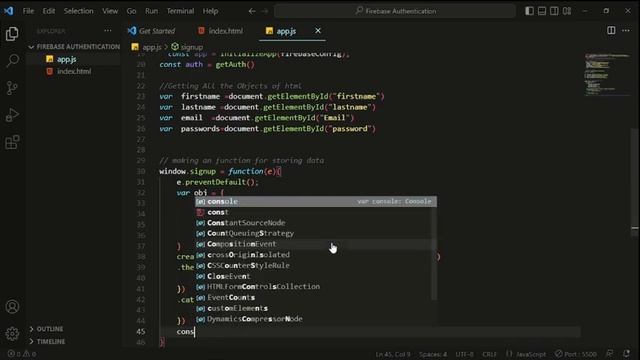640x360 pixels.
Task: Open Explorer More Actions ellipsis
Action: click(108, 31)
